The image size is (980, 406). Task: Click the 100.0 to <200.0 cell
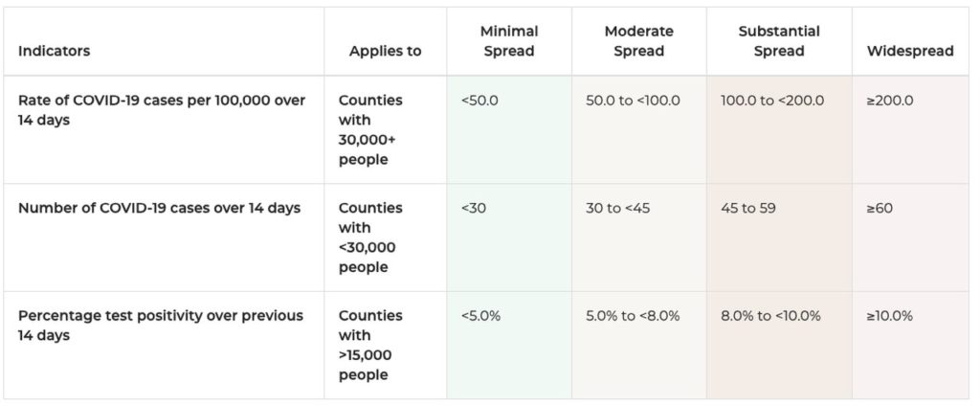click(772, 101)
